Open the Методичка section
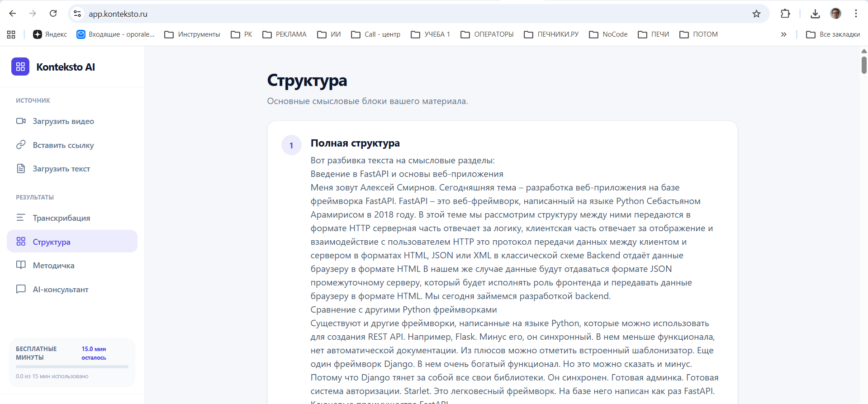 pos(72,265)
